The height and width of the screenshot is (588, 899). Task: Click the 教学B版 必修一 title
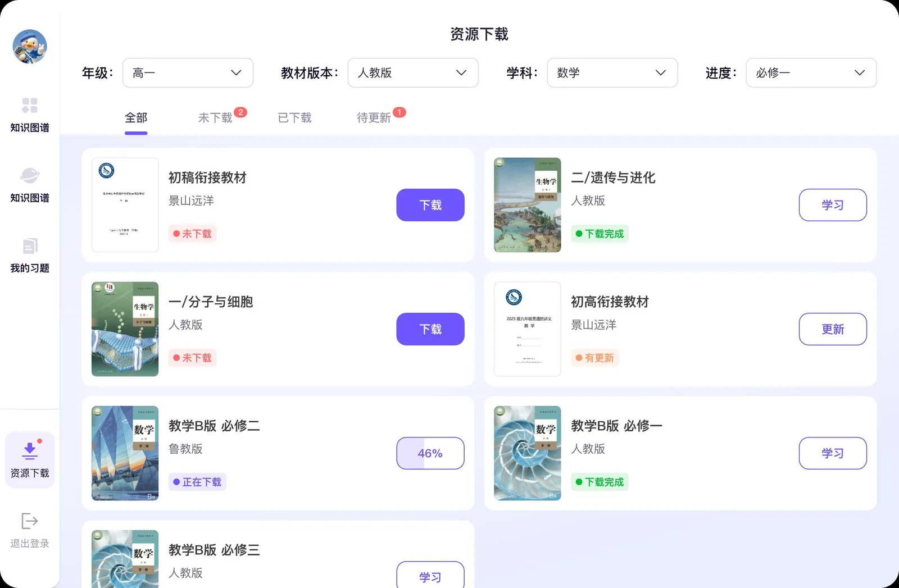coord(616,426)
